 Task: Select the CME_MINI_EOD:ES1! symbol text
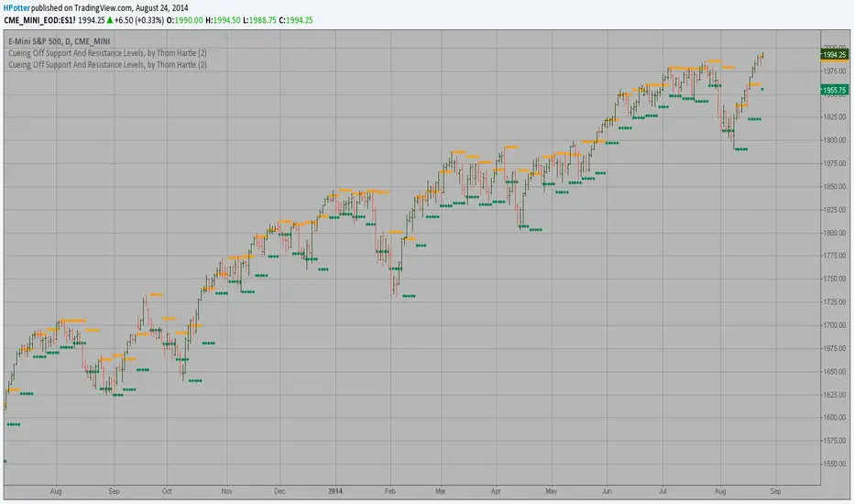click(x=39, y=20)
